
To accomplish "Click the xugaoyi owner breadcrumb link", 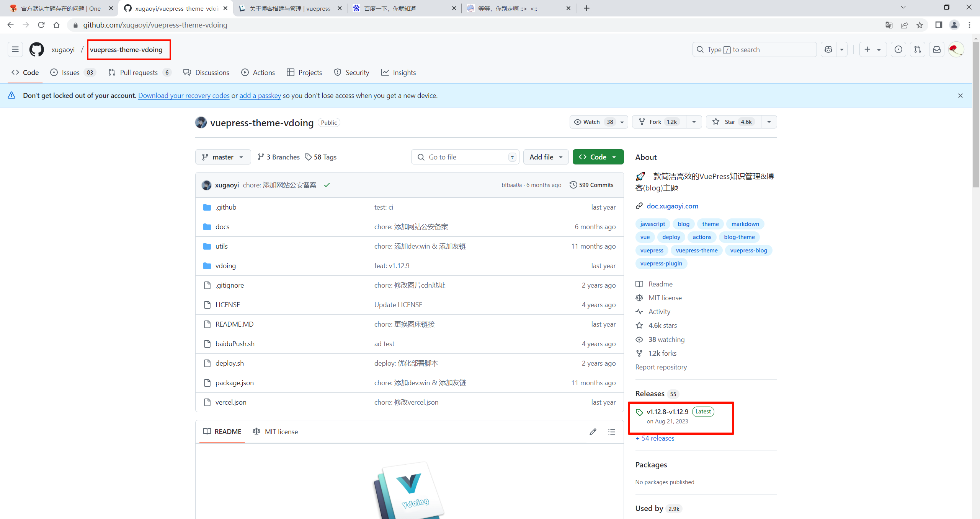I will pos(63,49).
